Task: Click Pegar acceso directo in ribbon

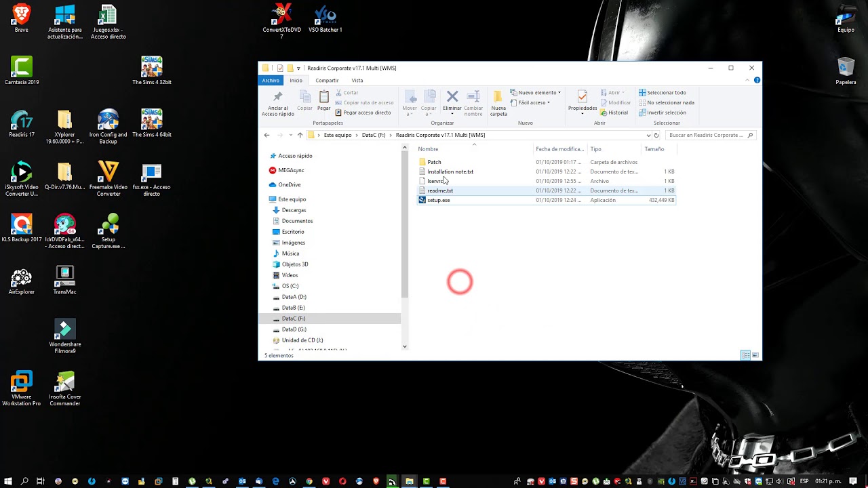Action: [x=363, y=113]
